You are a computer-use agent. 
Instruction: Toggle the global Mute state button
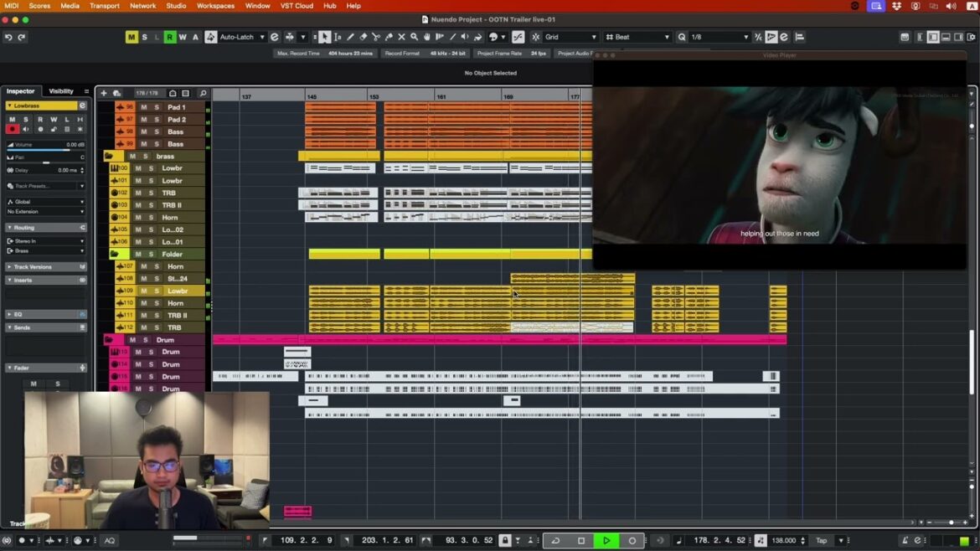coord(132,37)
